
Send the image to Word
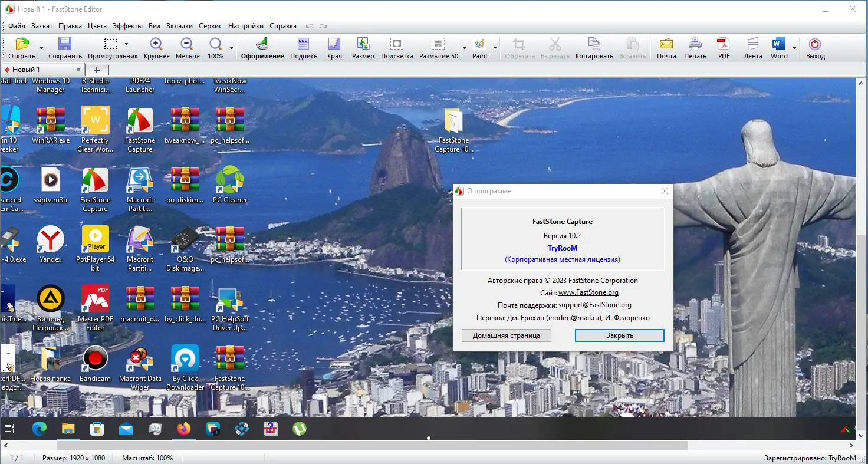tap(779, 47)
